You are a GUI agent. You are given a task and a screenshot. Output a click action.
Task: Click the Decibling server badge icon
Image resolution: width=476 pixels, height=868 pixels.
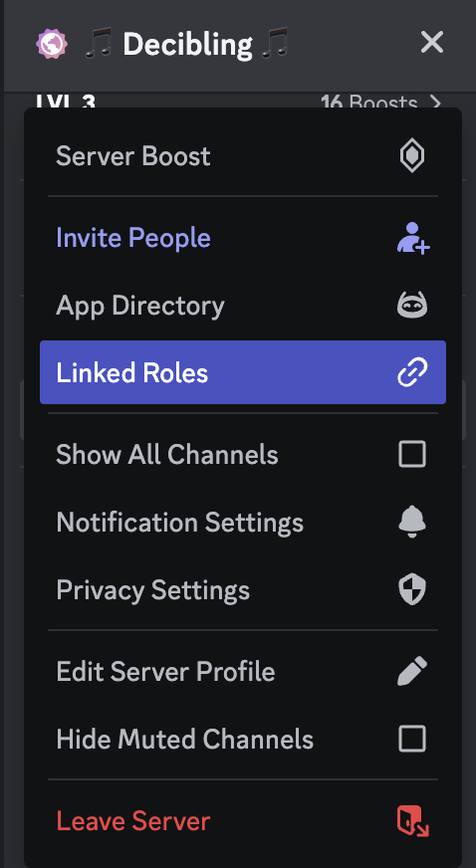pos(52,44)
